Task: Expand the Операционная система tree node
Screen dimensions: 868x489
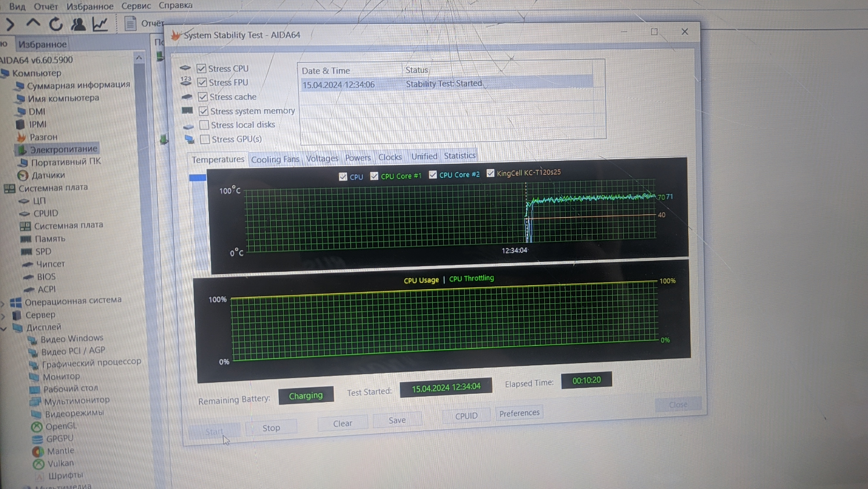Action: point(3,303)
